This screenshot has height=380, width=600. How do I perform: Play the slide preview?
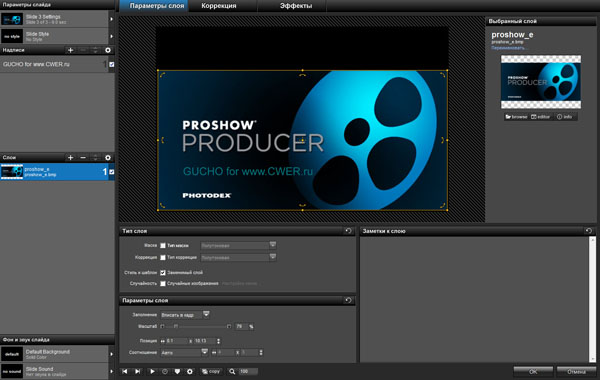pos(152,371)
